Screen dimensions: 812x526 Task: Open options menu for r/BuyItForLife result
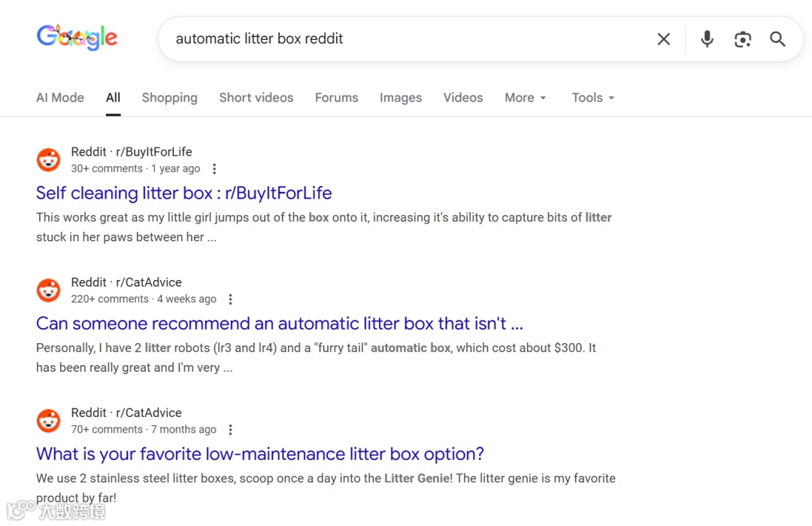tap(214, 169)
